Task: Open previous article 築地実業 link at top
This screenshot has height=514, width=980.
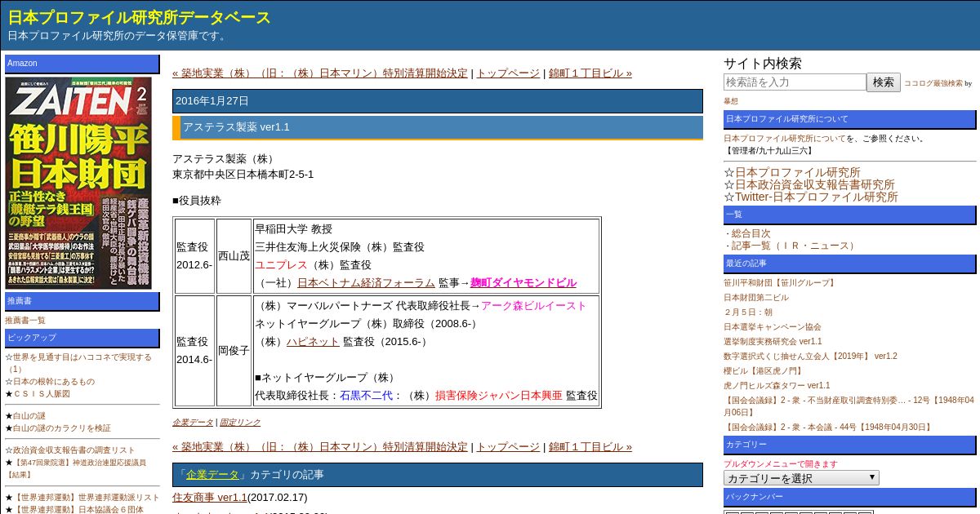Action: point(320,73)
